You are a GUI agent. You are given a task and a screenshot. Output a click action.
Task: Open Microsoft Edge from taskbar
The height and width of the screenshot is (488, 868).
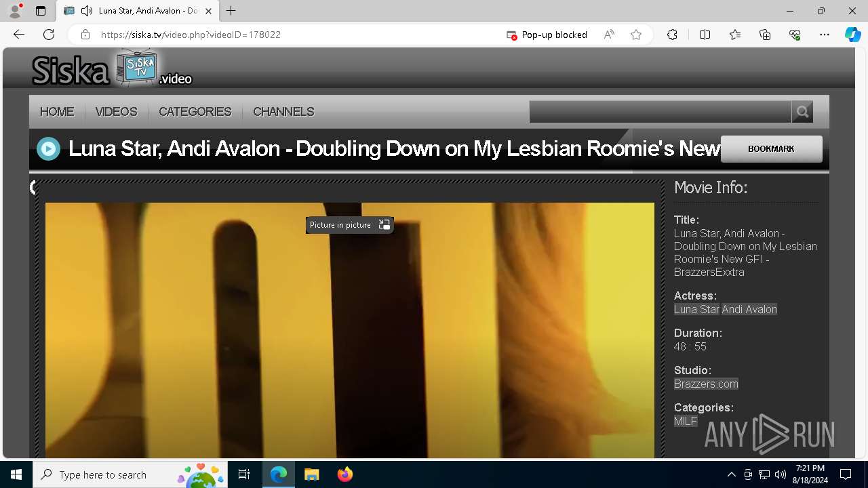point(279,474)
